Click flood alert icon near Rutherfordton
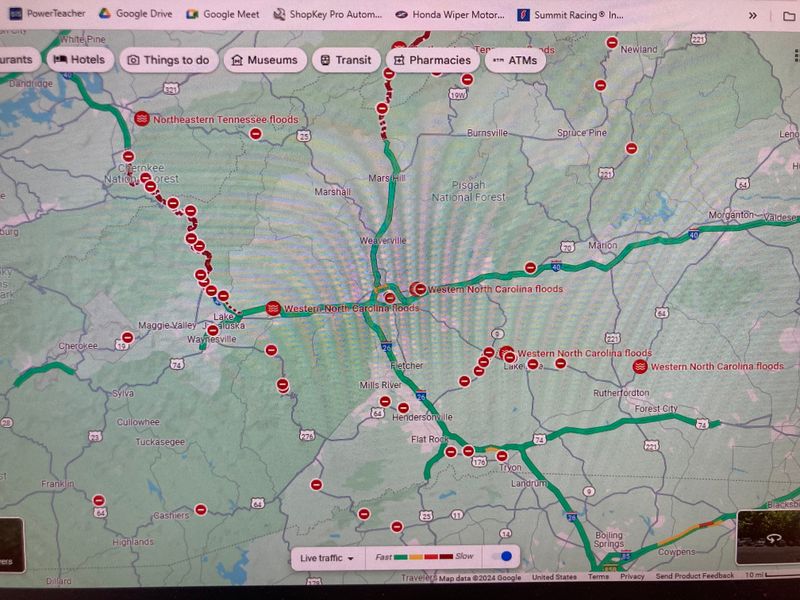800x600 pixels. 640,366
